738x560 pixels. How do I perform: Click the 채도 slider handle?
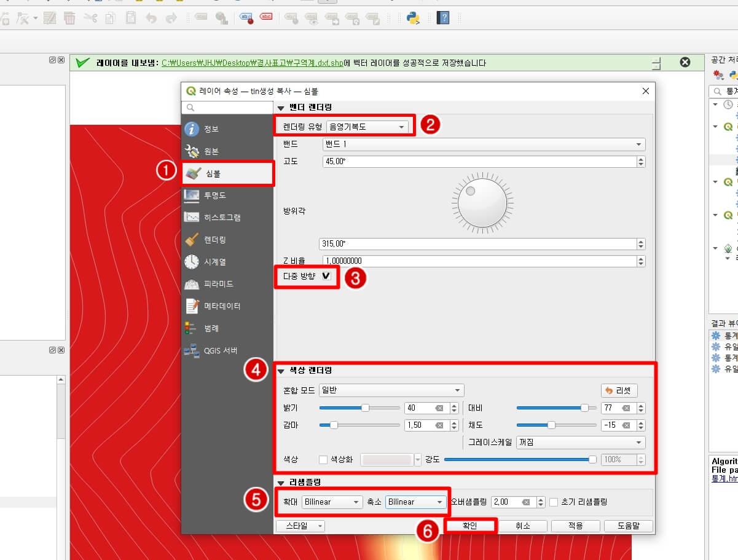click(551, 425)
